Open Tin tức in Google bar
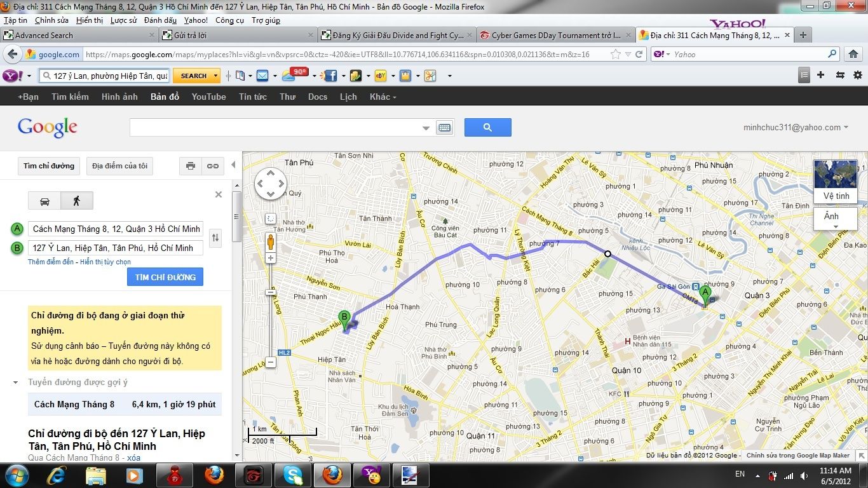Viewport: 868px width, 488px height. [x=253, y=97]
